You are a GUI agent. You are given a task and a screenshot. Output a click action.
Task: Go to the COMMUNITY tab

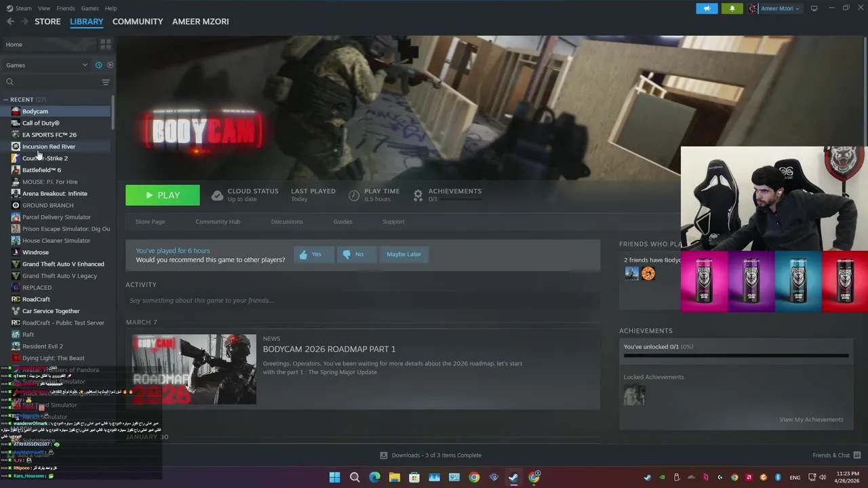coord(138,22)
